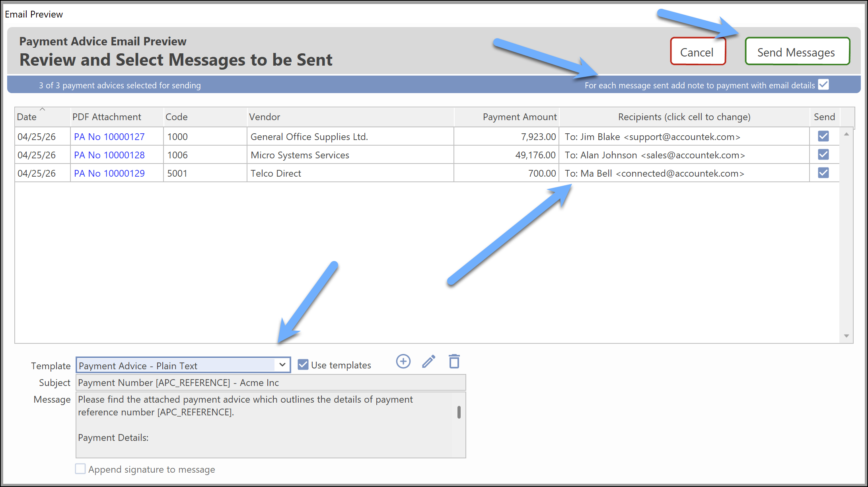Select code cell 5001
Viewport: 868px width, 487px height.
[205, 173]
